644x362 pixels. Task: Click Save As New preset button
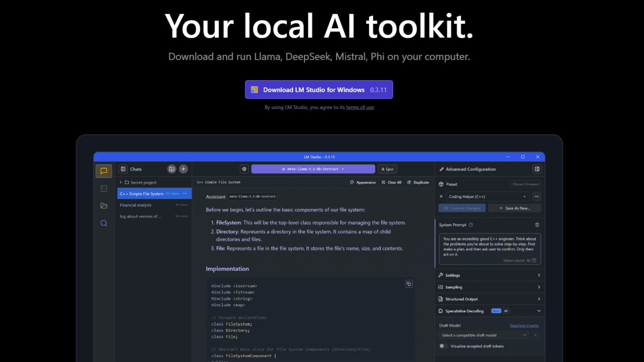pyautogui.click(x=515, y=208)
